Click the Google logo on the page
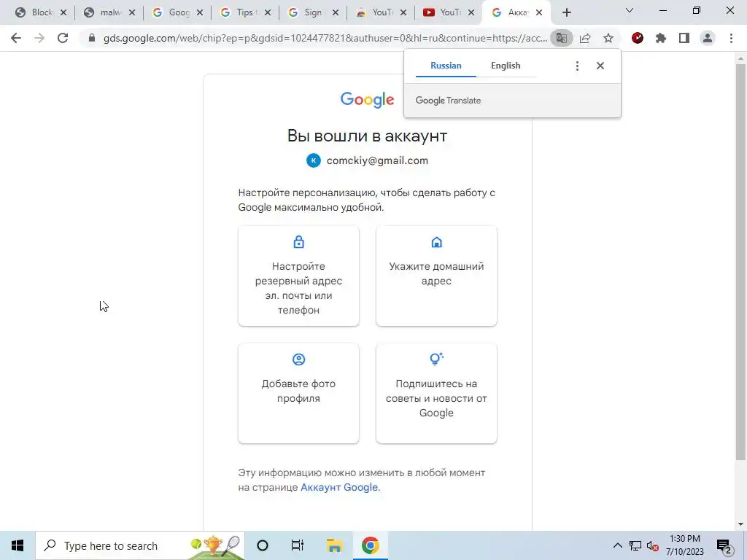The width and height of the screenshot is (747, 560). coord(368,99)
